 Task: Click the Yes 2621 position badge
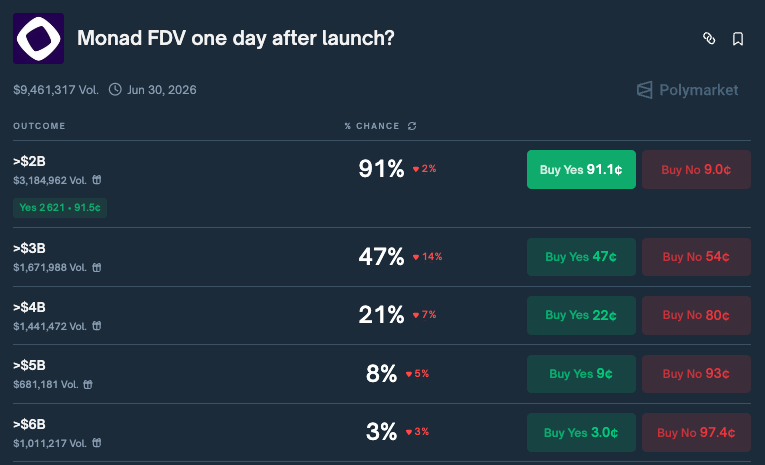click(61, 208)
